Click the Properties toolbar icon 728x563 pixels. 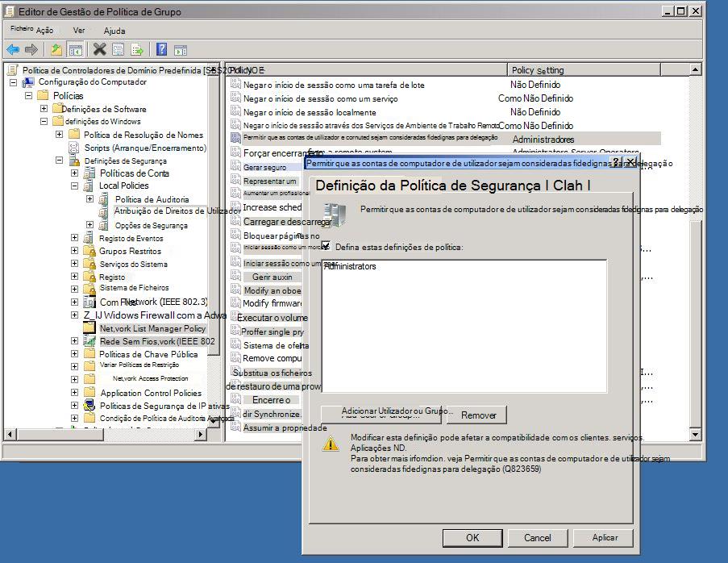pos(119,49)
